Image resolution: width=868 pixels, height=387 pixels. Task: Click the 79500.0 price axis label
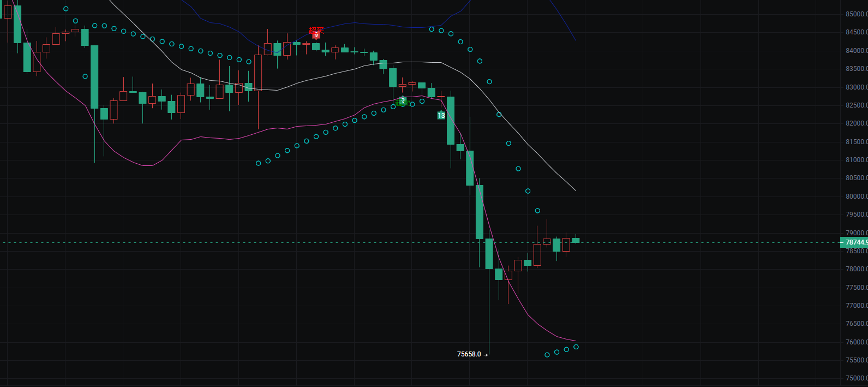coord(857,215)
